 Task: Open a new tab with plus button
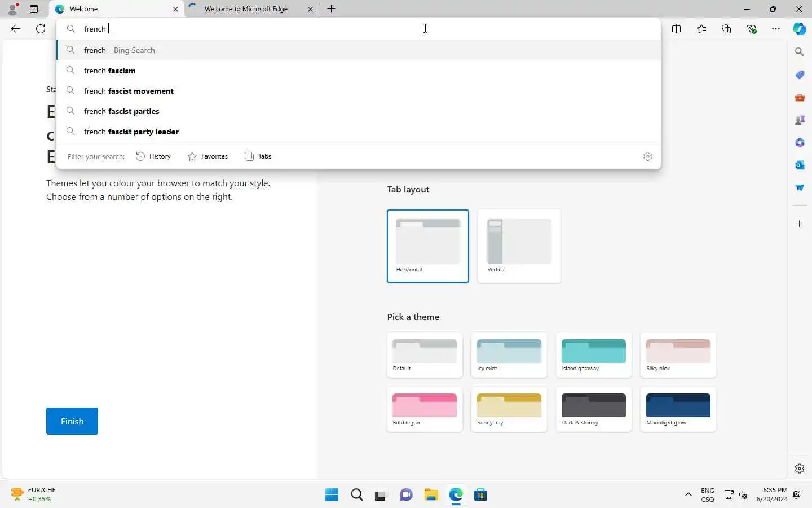click(331, 9)
